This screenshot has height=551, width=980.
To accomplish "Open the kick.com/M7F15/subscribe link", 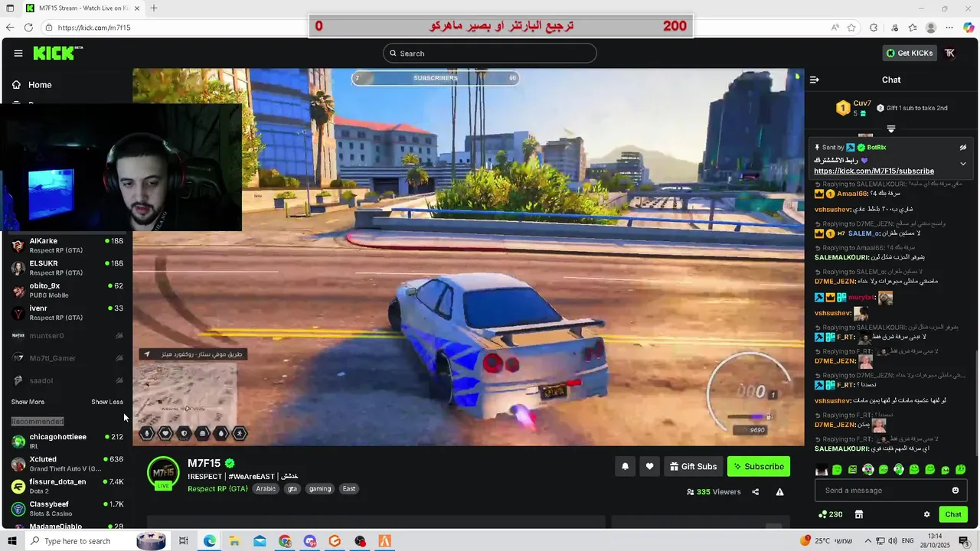I will tap(874, 171).
